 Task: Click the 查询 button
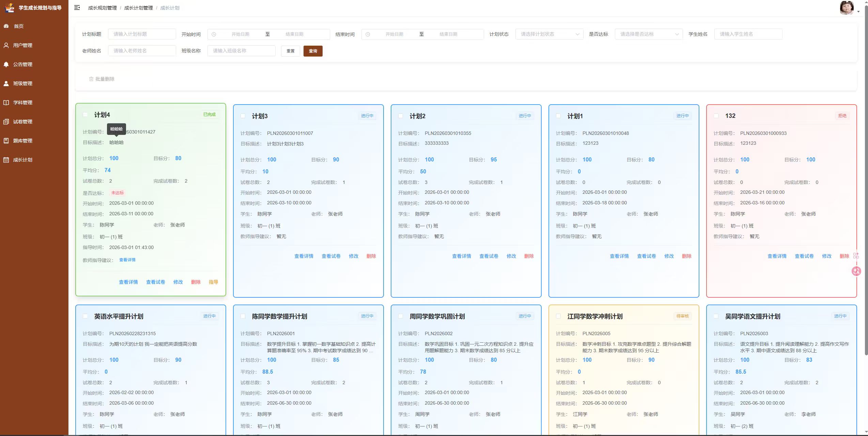313,51
